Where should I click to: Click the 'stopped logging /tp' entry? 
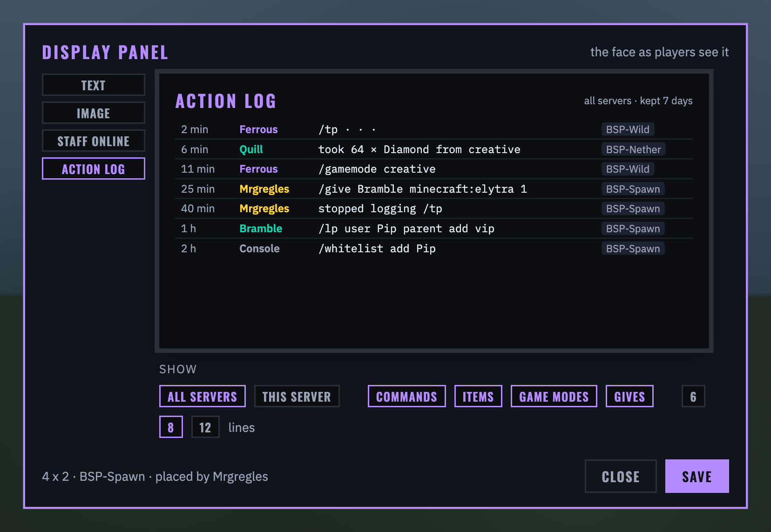tap(380, 209)
